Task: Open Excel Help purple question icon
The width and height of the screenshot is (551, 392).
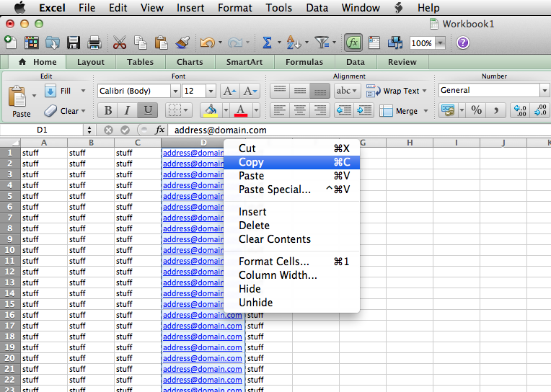Action: 463,43
